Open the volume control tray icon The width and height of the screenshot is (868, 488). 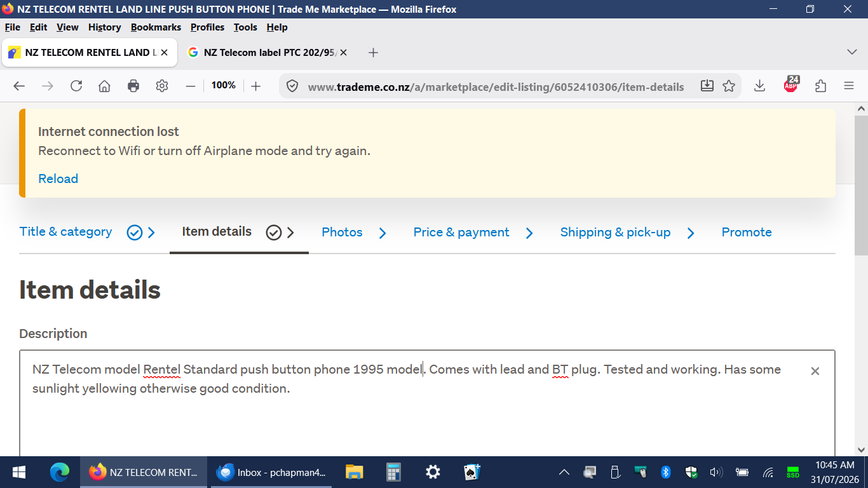click(x=717, y=472)
